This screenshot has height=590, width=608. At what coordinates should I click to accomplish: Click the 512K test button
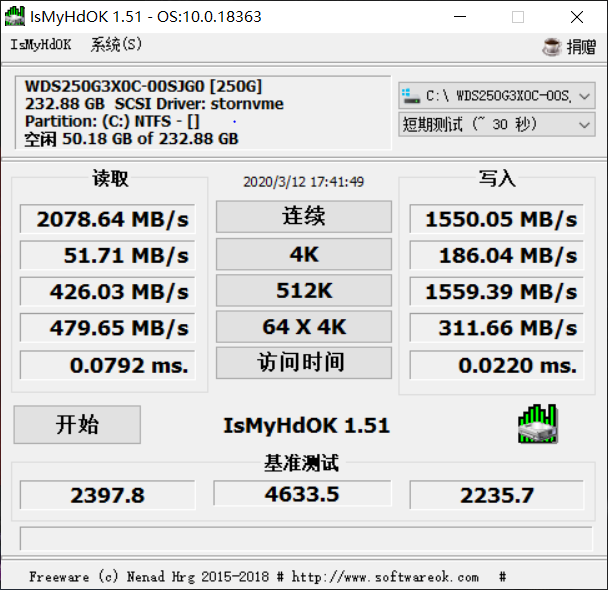pyautogui.click(x=303, y=291)
